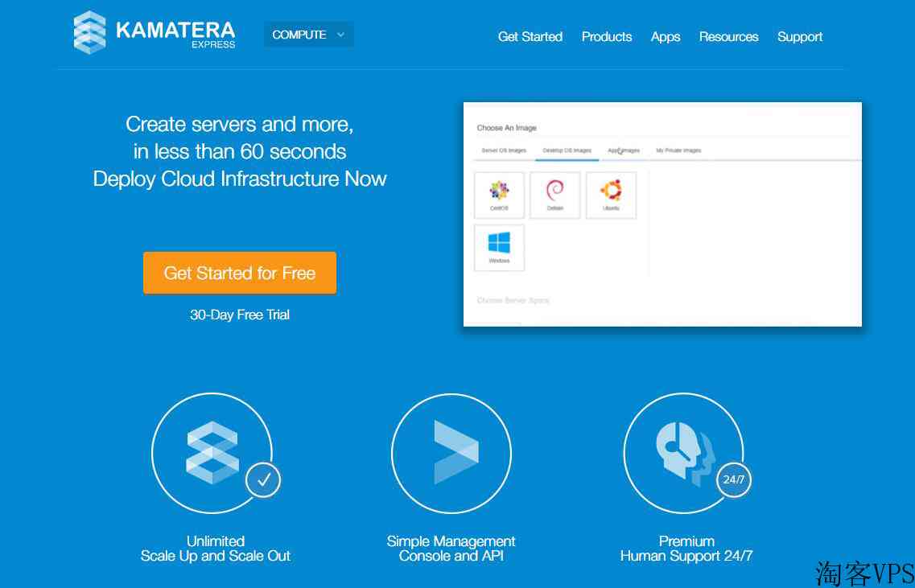This screenshot has width=915, height=588.
Task: Click the 24/7 badge
Action: [x=733, y=479]
